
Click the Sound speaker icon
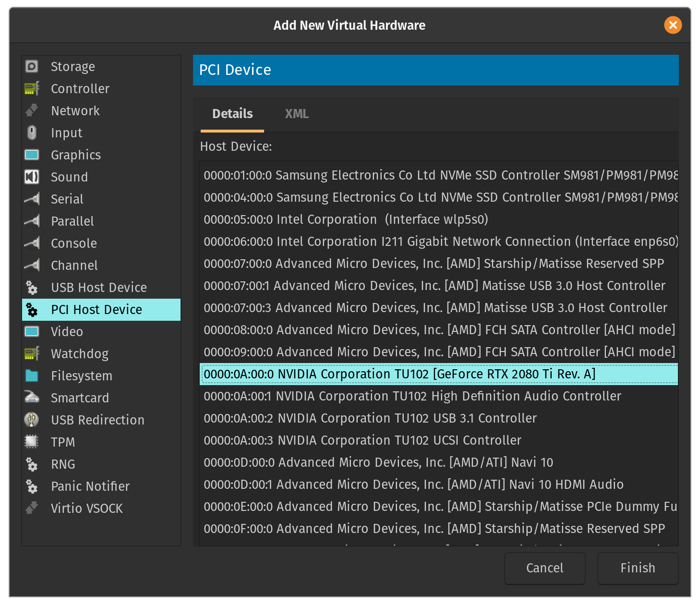32,177
